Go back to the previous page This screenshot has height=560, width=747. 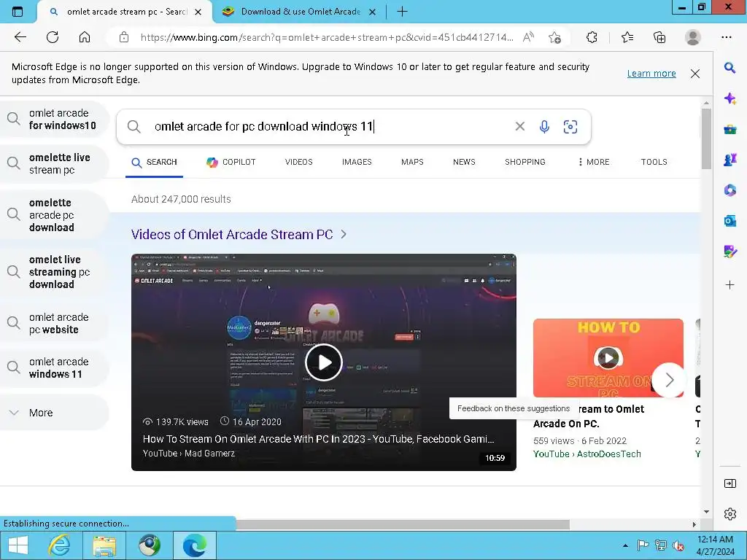20,37
